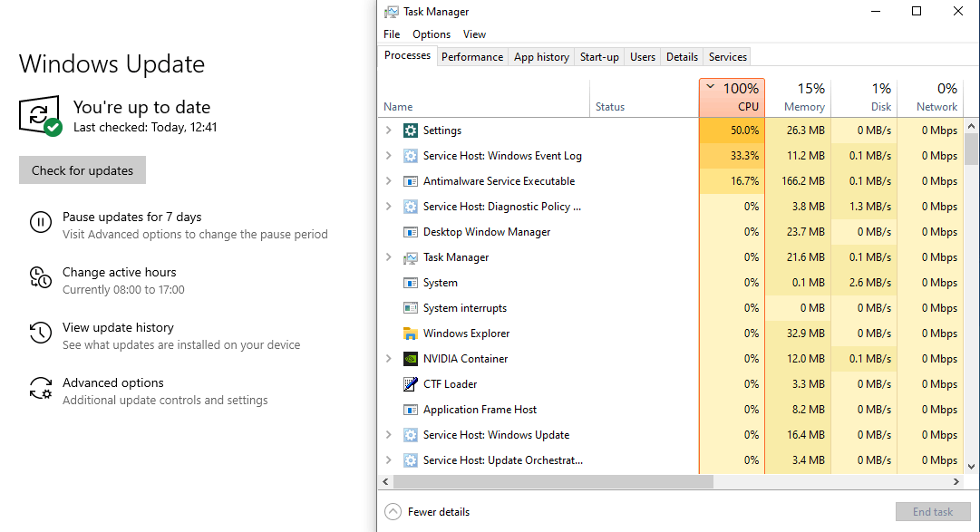Click the End task button
The width and height of the screenshot is (980, 532).
pyautogui.click(x=933, y=512)
